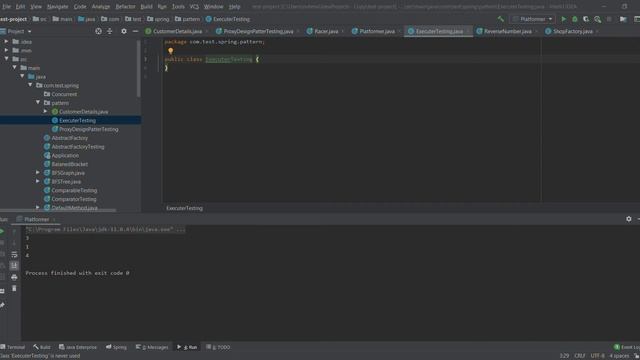Open Event Log from status bar
Screen dimensions: 640x360
click(x=627, y=347)
